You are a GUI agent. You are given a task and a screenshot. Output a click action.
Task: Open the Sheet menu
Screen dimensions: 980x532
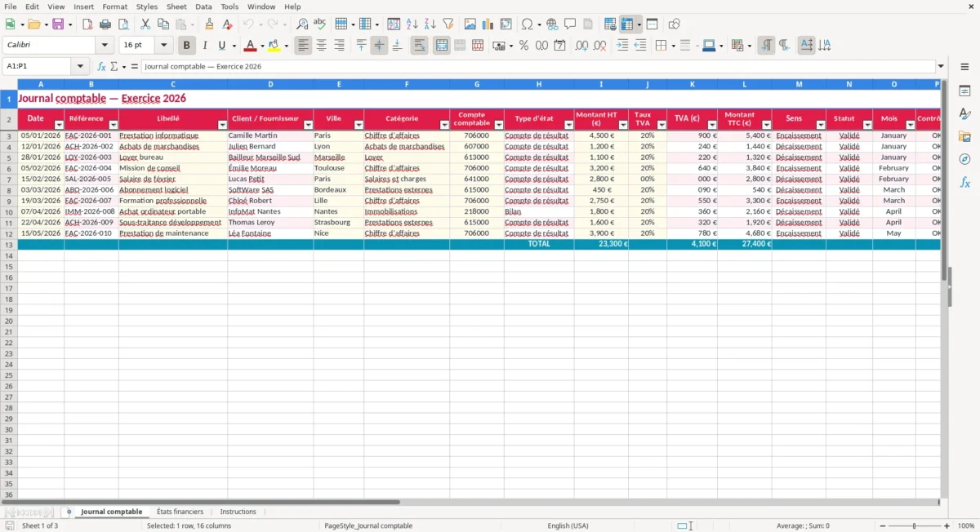176,7
